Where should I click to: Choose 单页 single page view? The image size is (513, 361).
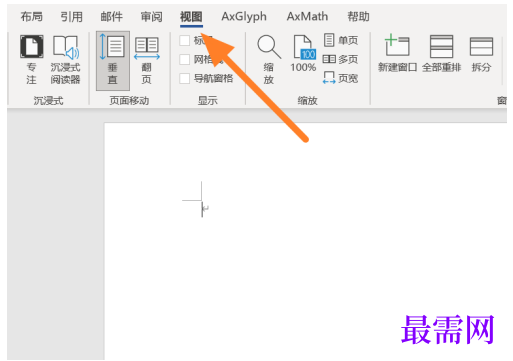pyautogui.click(x=340, y=40)
